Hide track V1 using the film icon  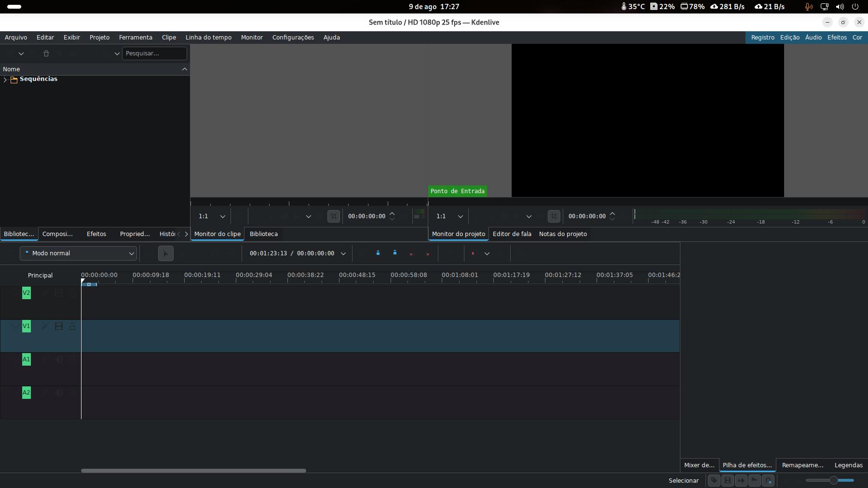point(59,326)
